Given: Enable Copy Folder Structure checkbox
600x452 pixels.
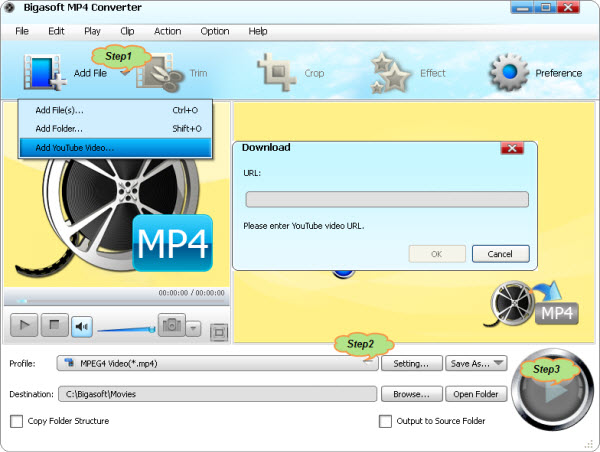Looking at the screenshot, I should [x=16, y=421].
